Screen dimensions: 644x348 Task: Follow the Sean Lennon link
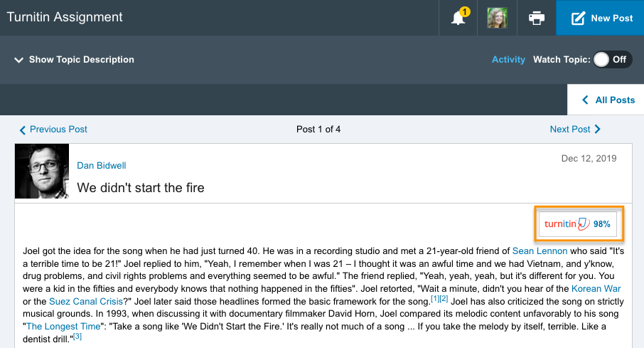pos(540,251)
